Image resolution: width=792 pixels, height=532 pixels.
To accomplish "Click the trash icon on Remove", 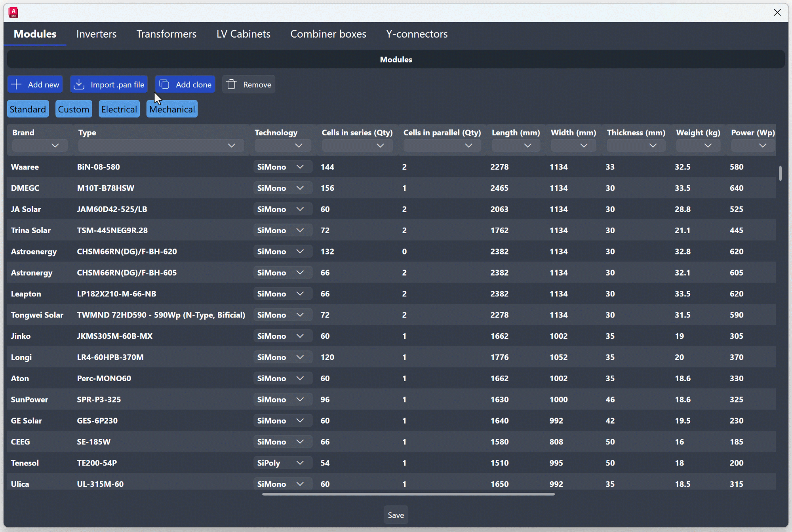I will pos(232,84).
